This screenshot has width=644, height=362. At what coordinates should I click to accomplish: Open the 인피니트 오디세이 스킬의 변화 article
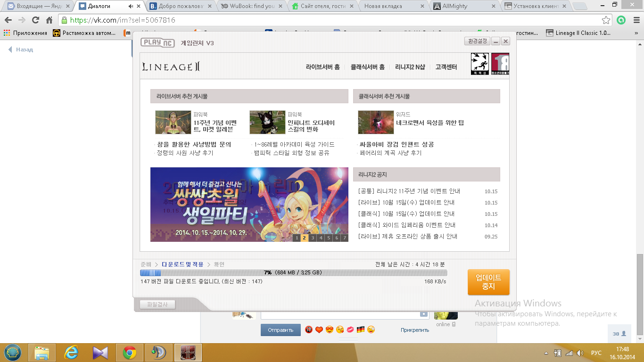tap(311, 126)
